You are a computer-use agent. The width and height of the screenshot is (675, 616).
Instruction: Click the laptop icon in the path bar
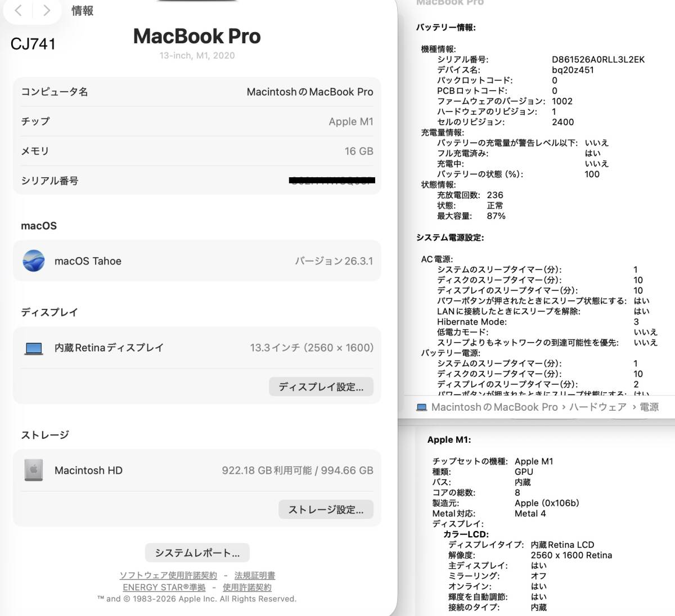tap(421, 407)
